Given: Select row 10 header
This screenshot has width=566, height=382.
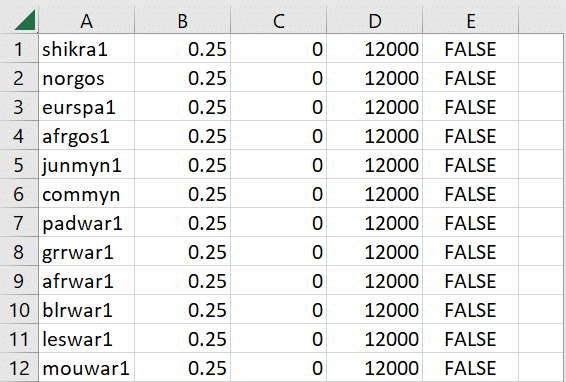Looking at the screenshot, I should coord(19,309).
